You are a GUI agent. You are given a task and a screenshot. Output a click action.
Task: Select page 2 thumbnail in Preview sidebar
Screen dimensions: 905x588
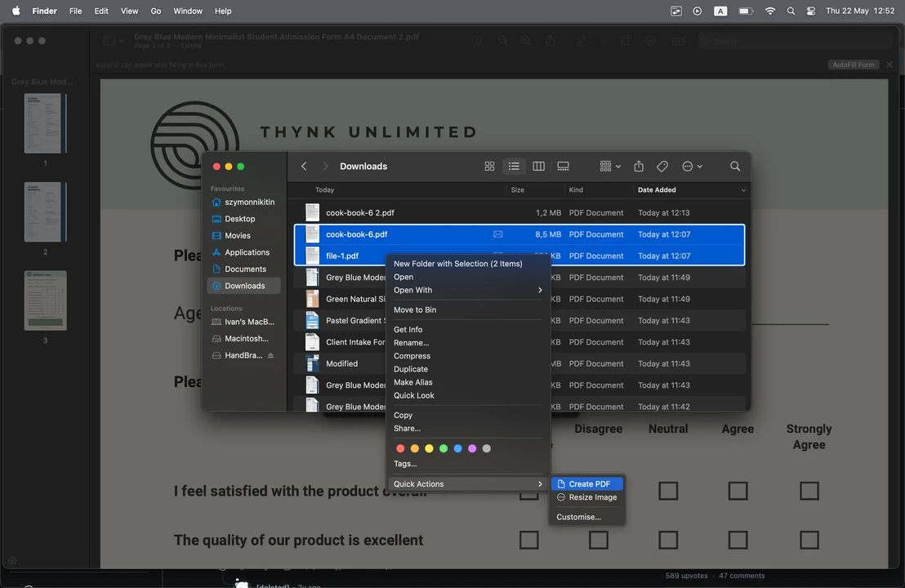point(45,212)
